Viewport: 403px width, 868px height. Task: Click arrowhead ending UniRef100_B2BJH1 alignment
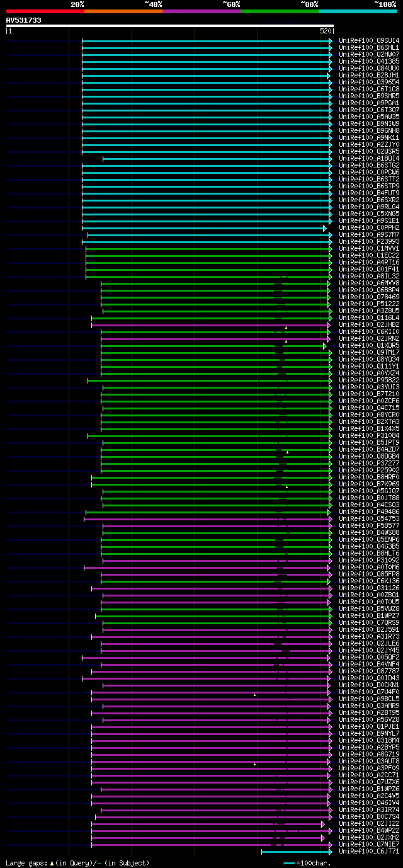click(x=329, y=76)
